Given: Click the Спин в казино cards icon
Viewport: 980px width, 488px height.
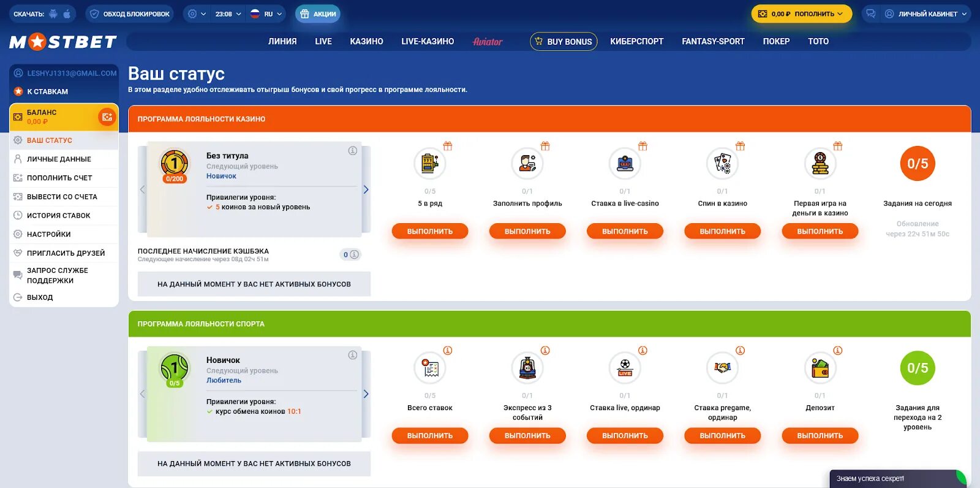Looking at the screenshot, I should pyautogui.click(x=722, y=164).
